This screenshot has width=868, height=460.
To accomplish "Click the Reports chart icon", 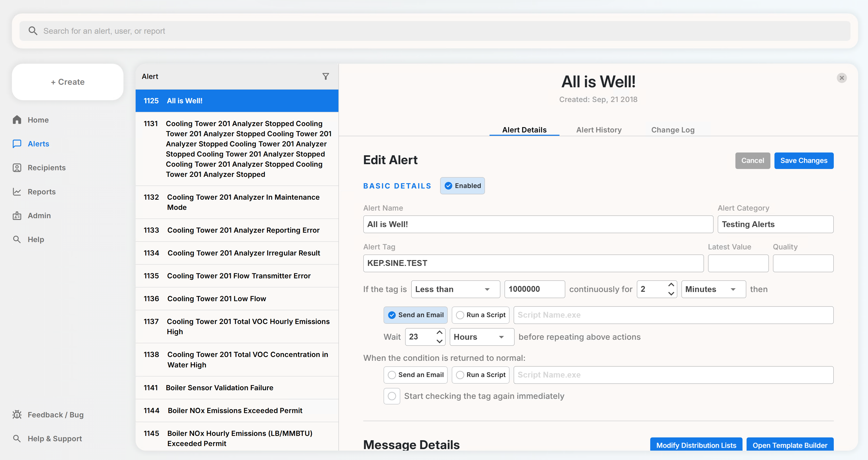I will pos(17,192).
